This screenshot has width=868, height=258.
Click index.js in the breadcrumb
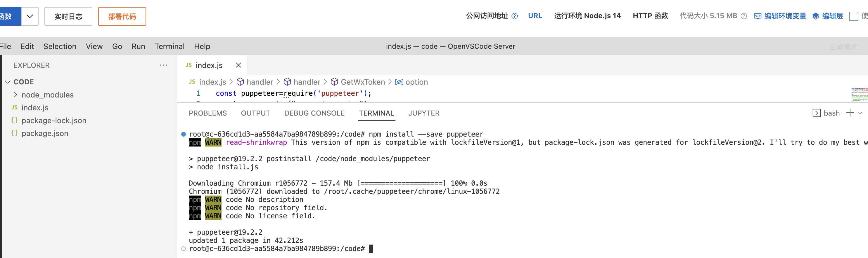212,82
